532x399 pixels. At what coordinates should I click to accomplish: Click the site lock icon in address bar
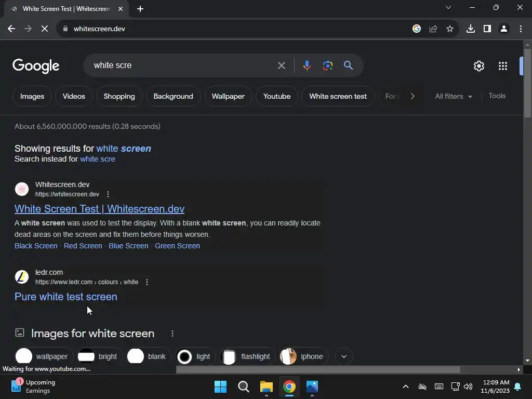coord(65,29)
